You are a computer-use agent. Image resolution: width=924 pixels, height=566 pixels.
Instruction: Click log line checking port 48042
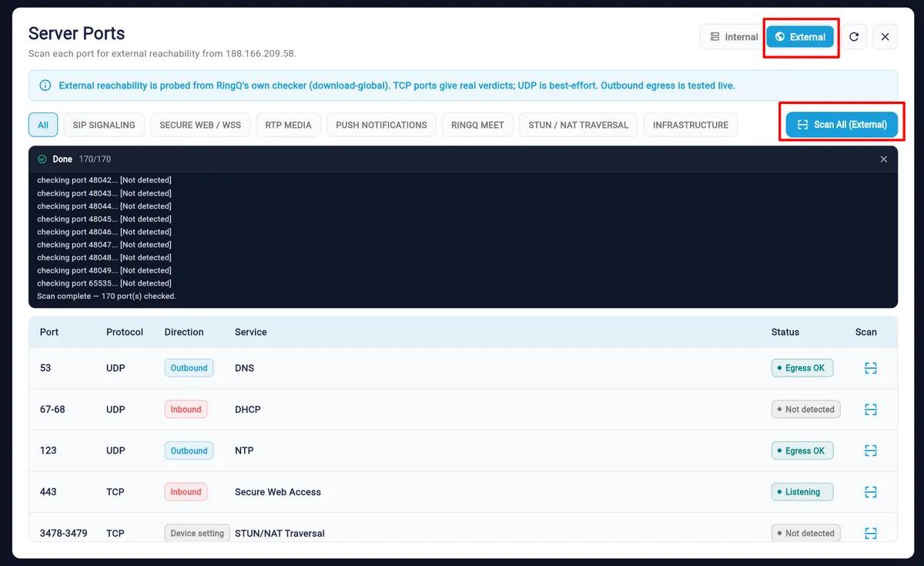coord(104,180)
